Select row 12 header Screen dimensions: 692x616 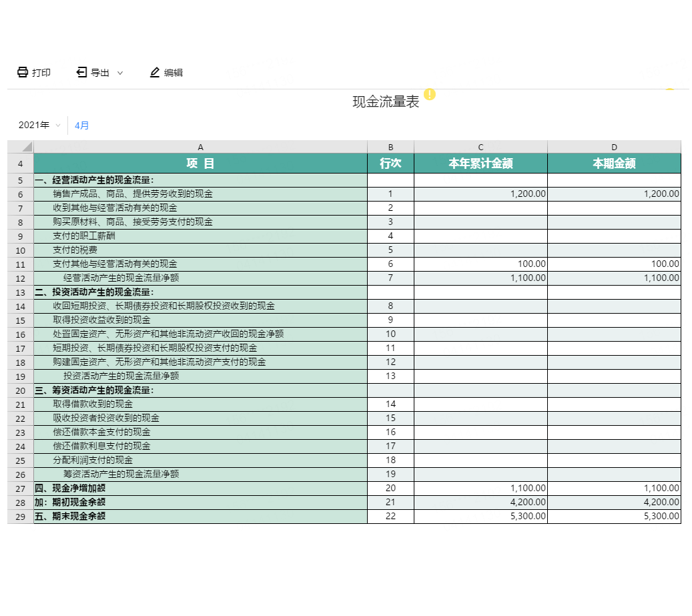click(x=21, y=278)
